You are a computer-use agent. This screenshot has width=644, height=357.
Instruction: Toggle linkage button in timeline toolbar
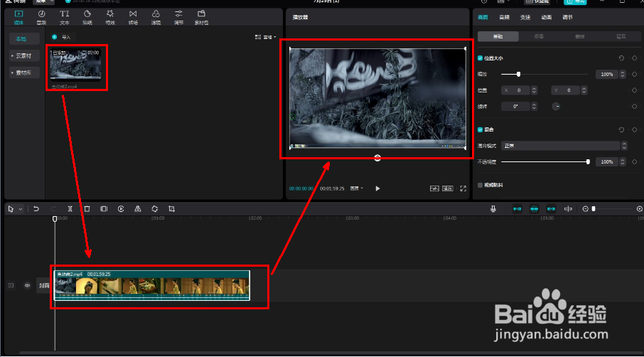tap(551, 208)
